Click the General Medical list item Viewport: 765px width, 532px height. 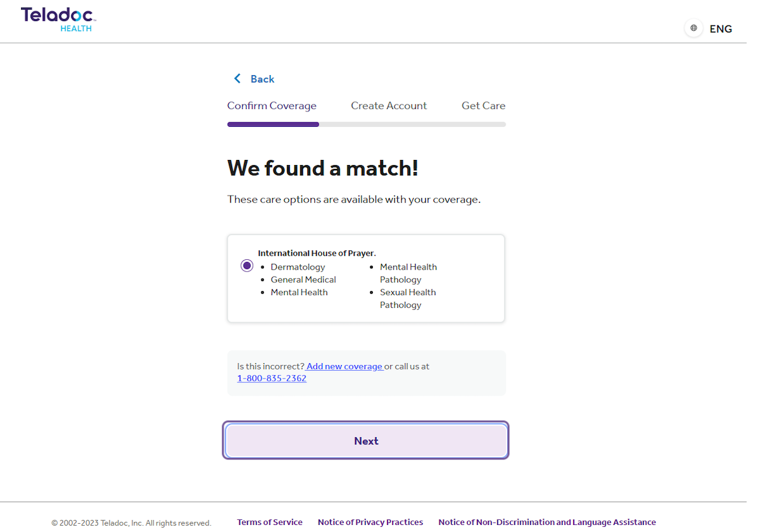303,280
